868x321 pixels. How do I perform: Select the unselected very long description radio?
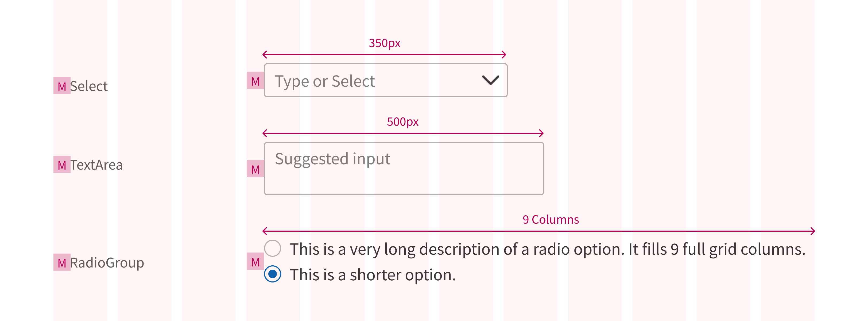[x=273, y=249]
